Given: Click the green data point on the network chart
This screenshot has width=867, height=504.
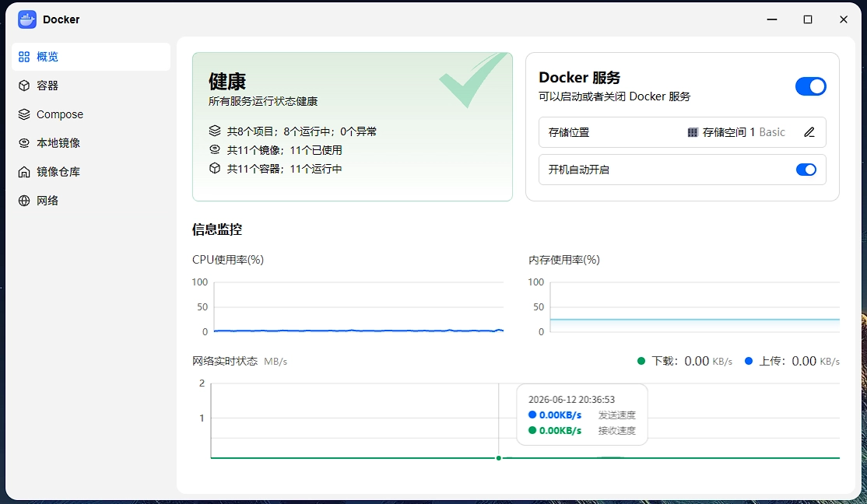Looking at the screenshot, I should (x=499, y=458).
